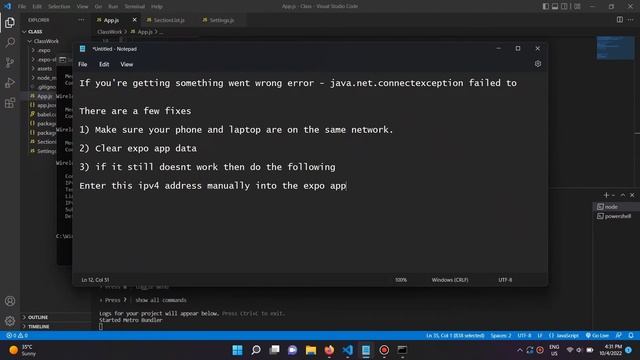Open VS Code Run and Debug view
The image size is (640, 360).
pyautogui.click(x=10, y=82)
